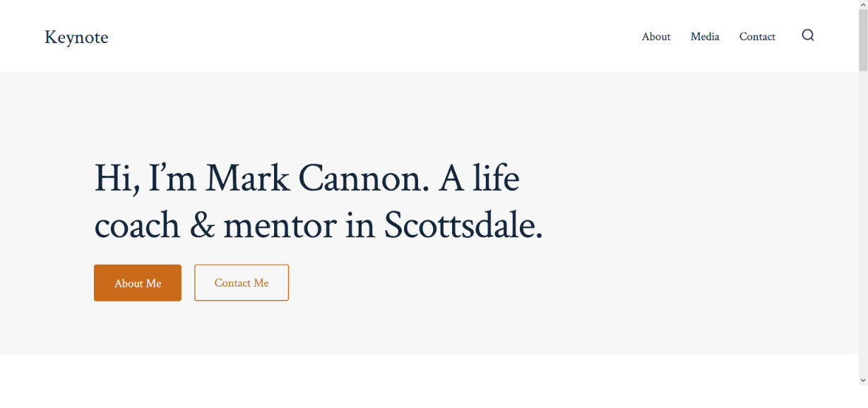Open the Media navigation item
868x408 pixels.
pos(705,37)
